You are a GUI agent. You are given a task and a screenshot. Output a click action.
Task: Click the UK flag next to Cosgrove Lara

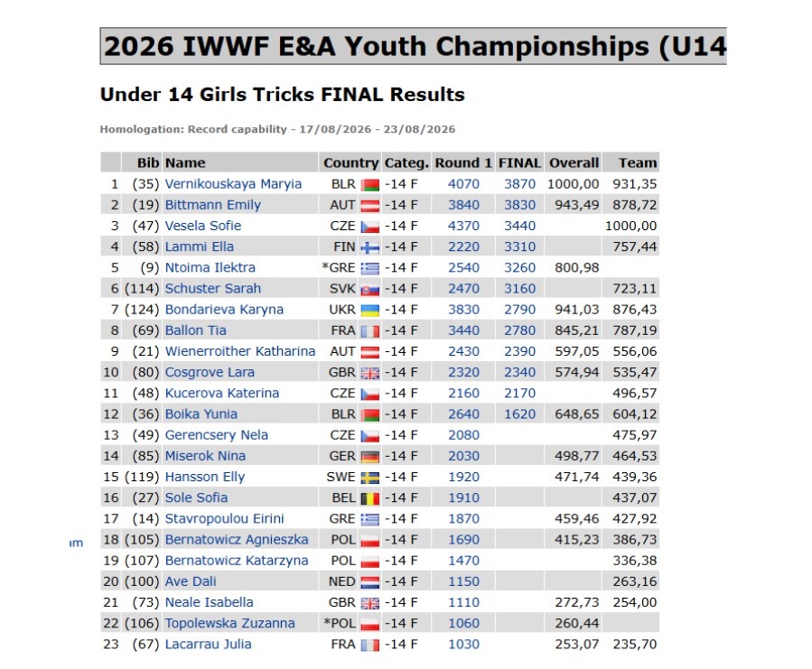[369, 373]
